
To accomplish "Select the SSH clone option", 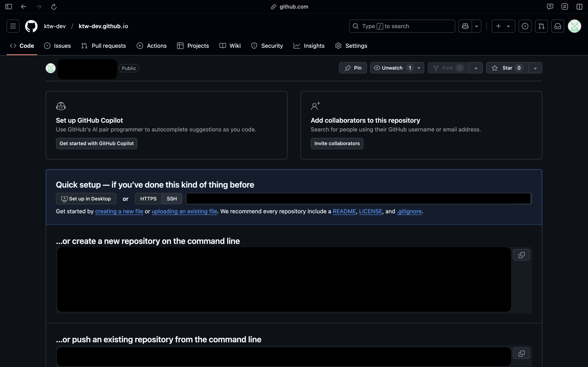I will coord(172,199).
